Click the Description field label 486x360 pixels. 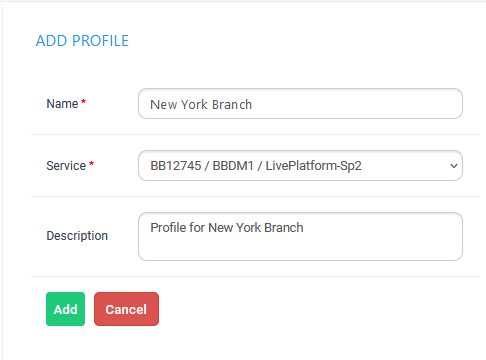tap(77, 236)
